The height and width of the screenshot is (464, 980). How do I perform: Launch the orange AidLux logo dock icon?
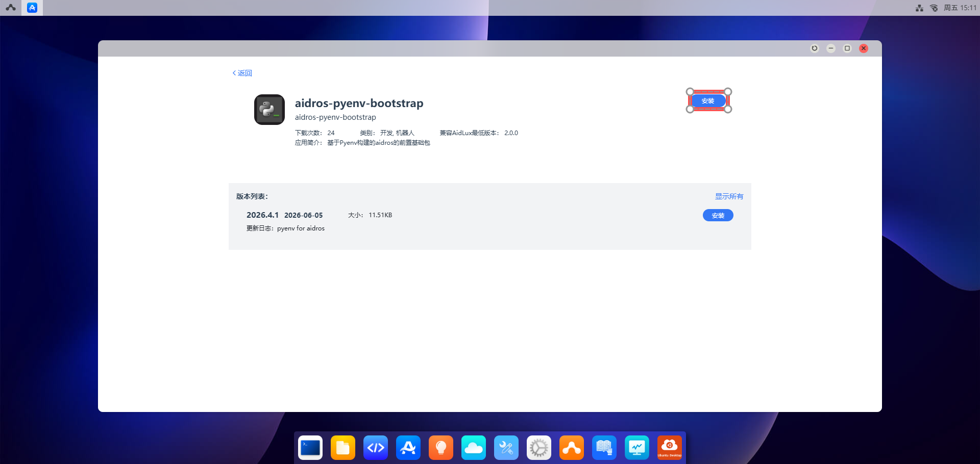pyautogui.click(x=572, y=448)
